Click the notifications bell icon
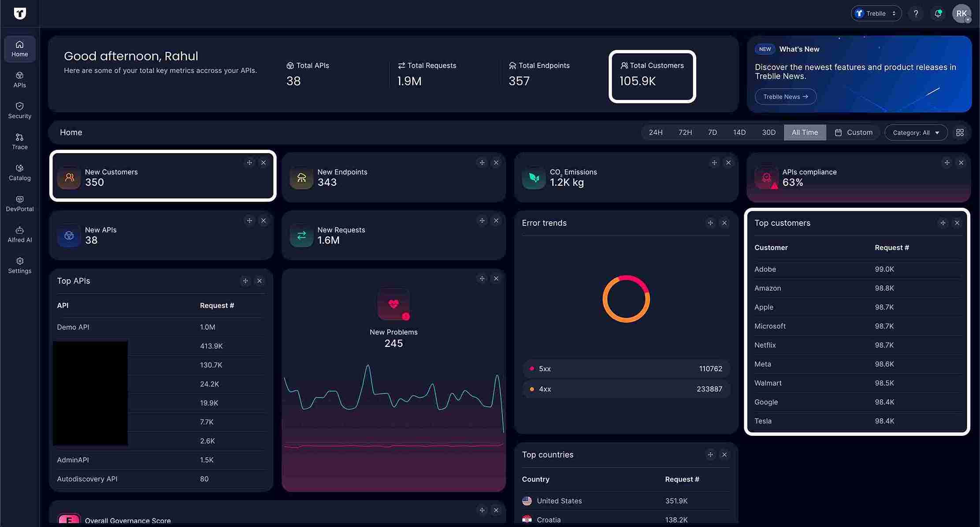Screen dimensions: 980x527 [x=938, y=14]
